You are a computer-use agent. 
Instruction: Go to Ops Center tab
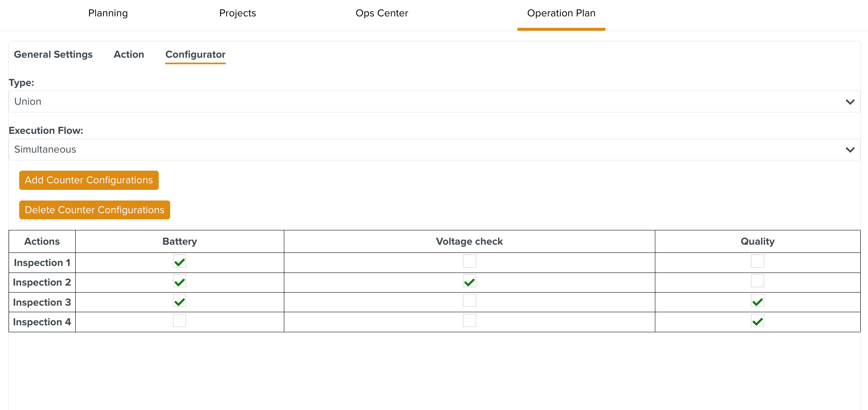(x=382, y=13)
